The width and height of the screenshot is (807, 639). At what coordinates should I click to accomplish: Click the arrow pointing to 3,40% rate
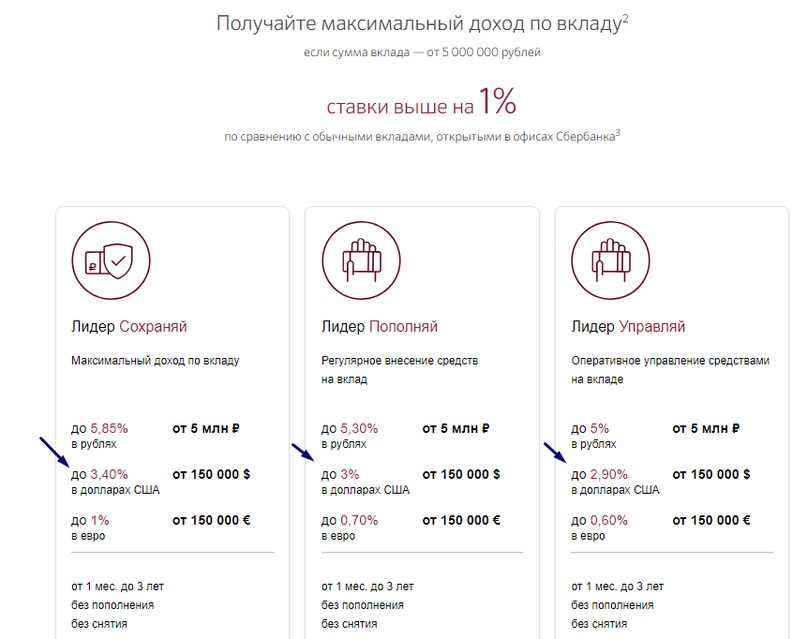[54, 451]
